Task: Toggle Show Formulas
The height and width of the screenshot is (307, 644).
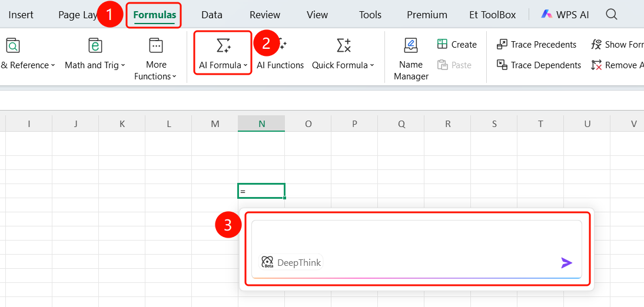Action: [x=618, y=44]
